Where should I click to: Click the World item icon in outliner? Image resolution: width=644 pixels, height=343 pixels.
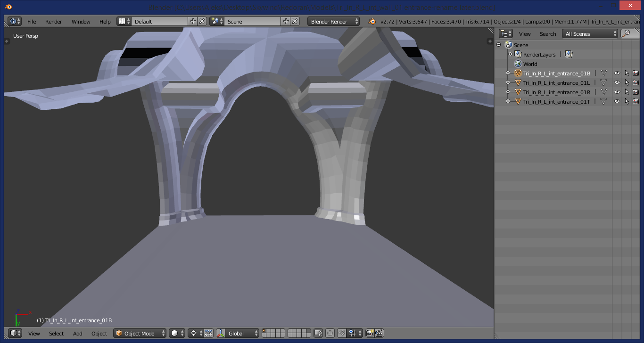click(x=518, y=64)
